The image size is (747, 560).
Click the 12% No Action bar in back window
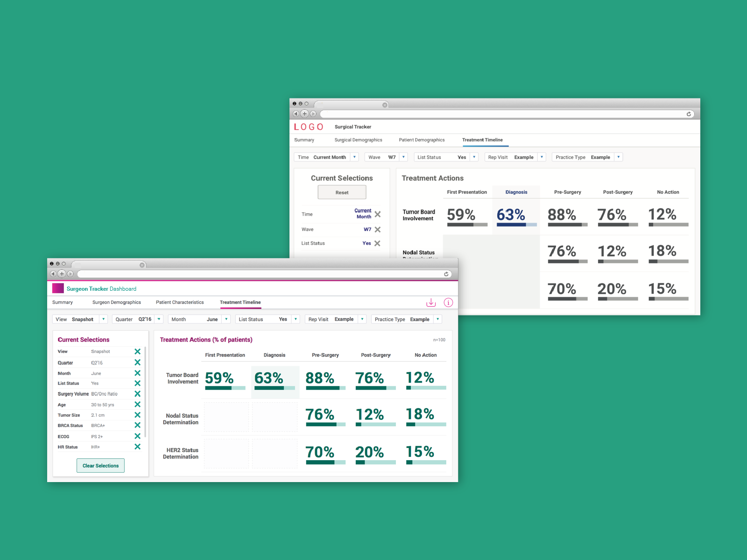[x=669, y=224]
